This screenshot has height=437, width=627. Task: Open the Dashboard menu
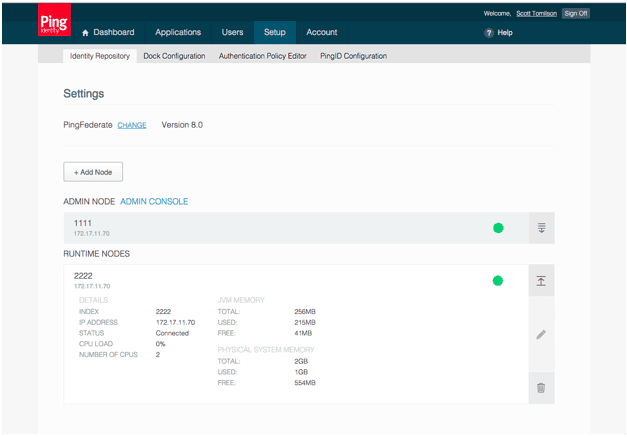click(x=108, y=32)
